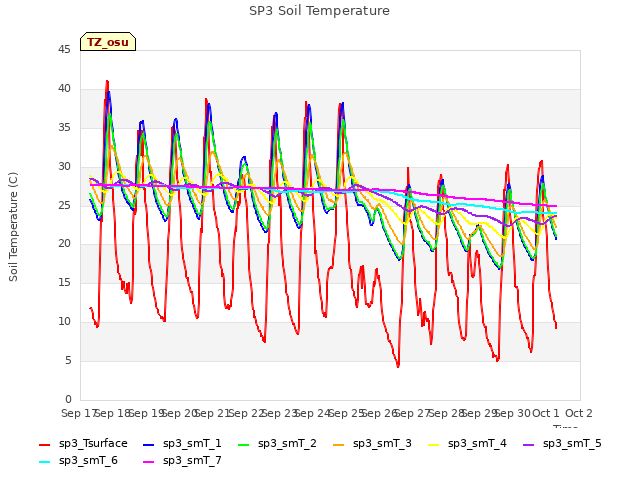
Task: Toggle the sp3_smT_6 legend entry
Action: pyautogui.click(x=78, y=461)
